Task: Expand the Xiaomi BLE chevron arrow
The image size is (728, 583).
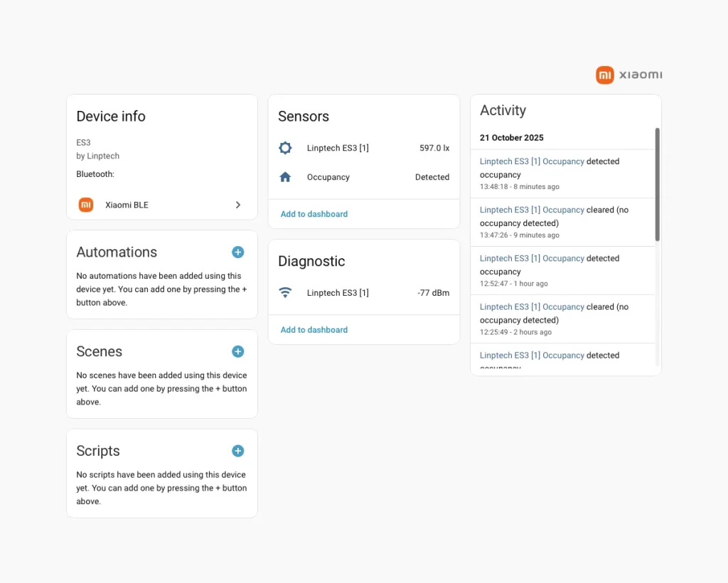Action: pos(238,205)
